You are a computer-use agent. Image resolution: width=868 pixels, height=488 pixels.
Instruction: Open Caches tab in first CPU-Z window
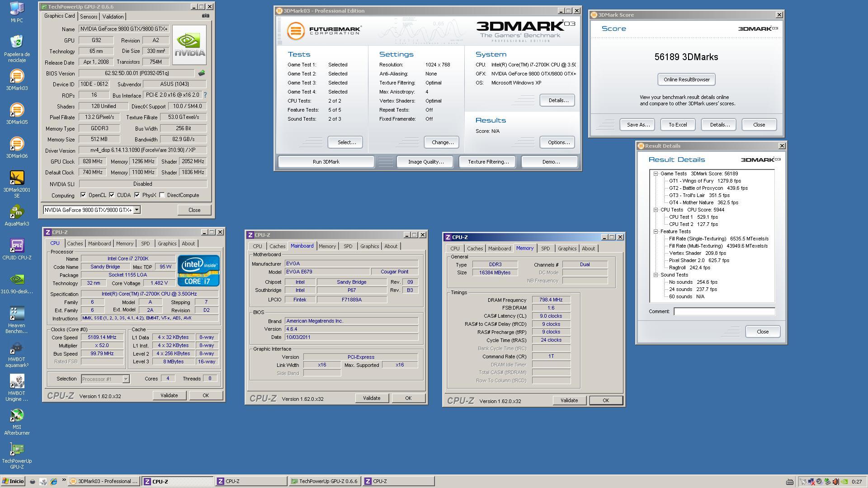pos(75,244)
